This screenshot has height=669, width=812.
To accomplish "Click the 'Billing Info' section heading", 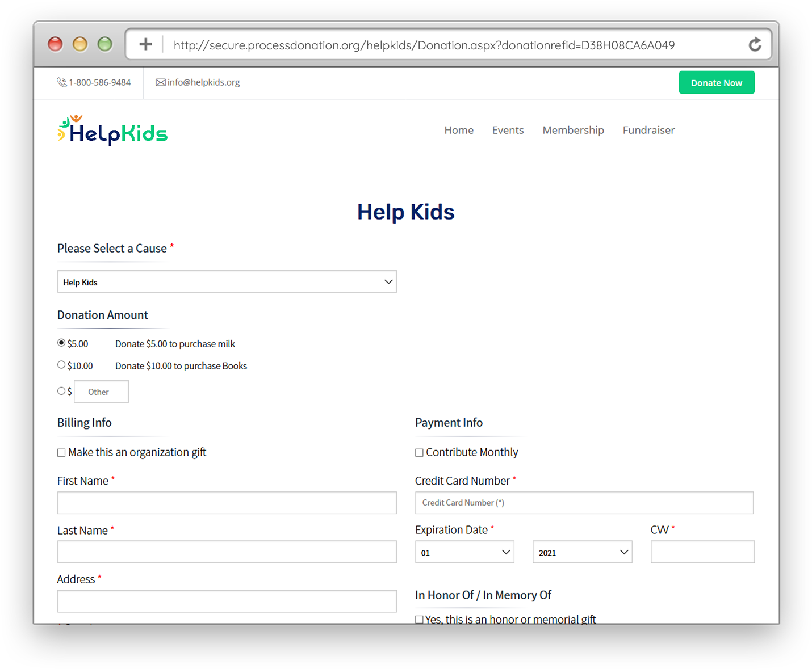I will 84,423.
